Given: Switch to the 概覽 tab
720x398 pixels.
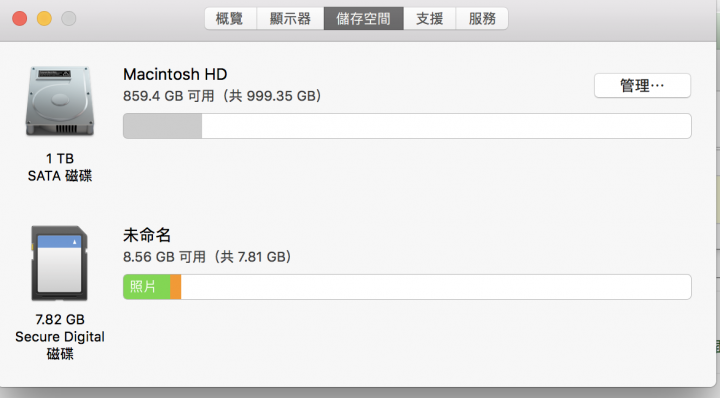Looking at the screenshot, I should 230,18.
